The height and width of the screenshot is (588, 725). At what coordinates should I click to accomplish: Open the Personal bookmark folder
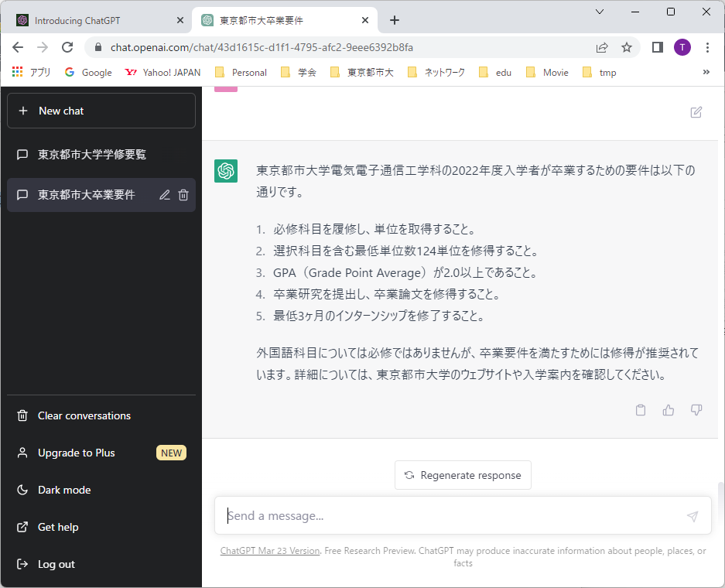241,72
